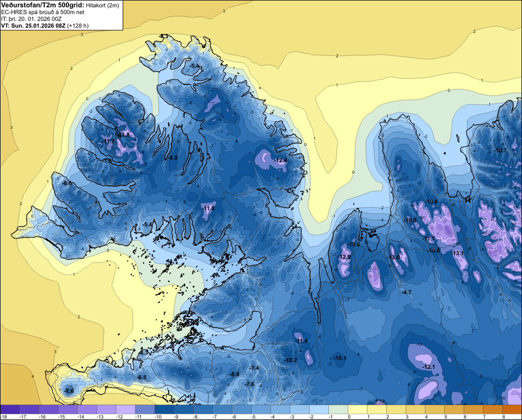Screen dimensions: 522x420
Task: Click the -12.9 temperature label
Action: pyautogui.click(x=344, y=257)
